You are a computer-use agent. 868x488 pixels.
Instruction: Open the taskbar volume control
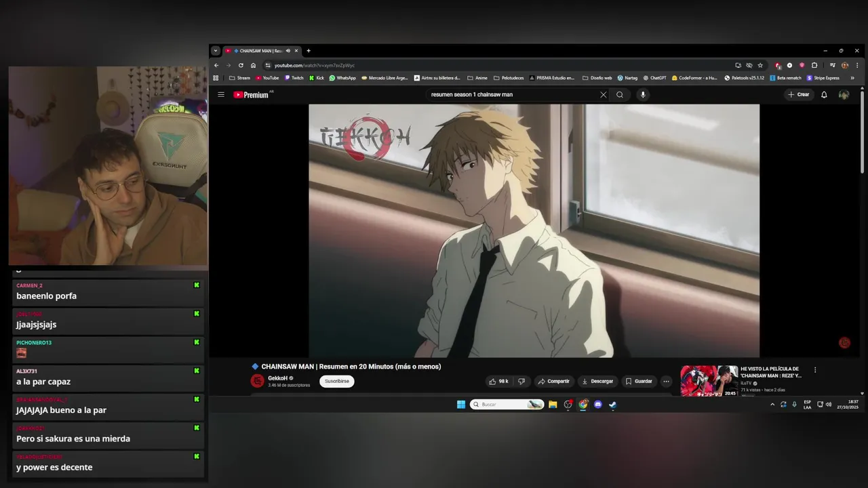(828, 405)
